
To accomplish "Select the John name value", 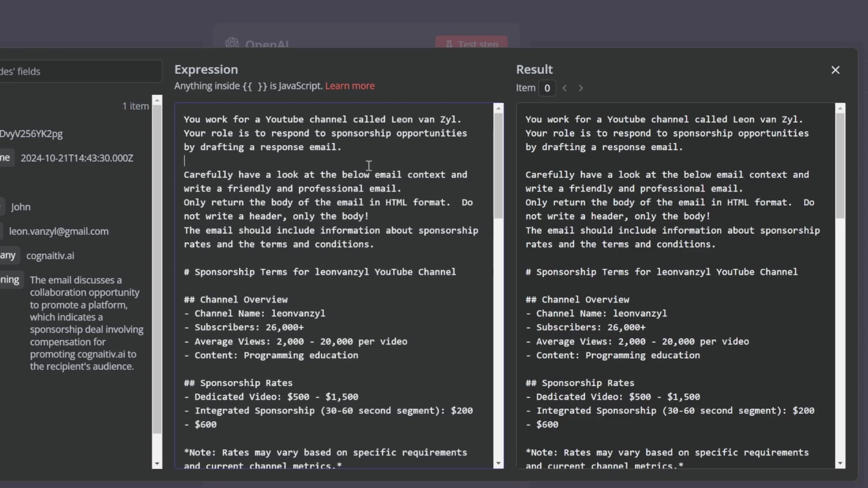I will pos(21,207).
